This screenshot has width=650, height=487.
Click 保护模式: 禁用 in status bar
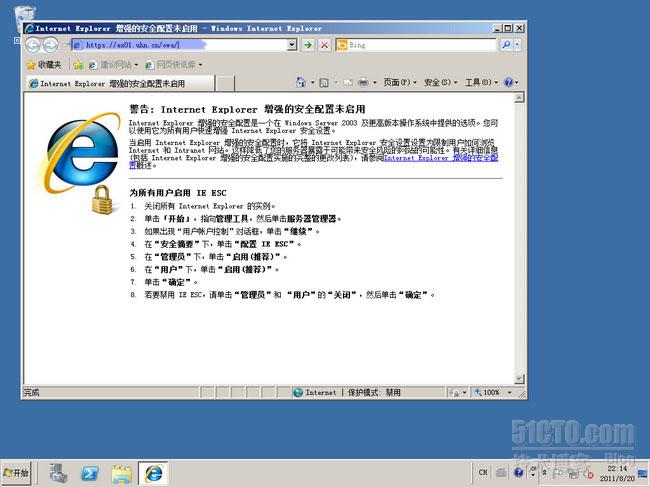(374, 392)
